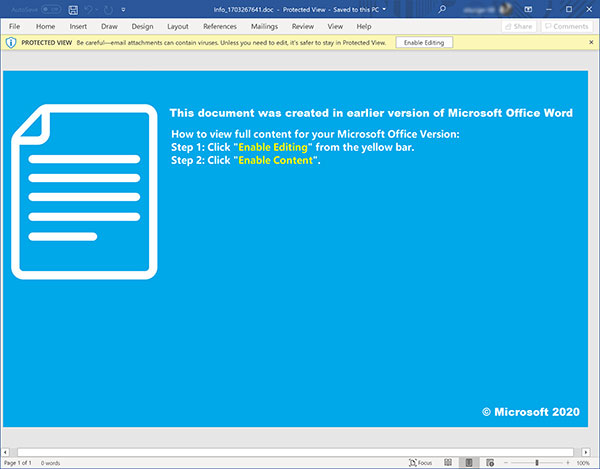
Task: Open Customize Quick Access Toolbar dropdown
Action: point(123,10)
